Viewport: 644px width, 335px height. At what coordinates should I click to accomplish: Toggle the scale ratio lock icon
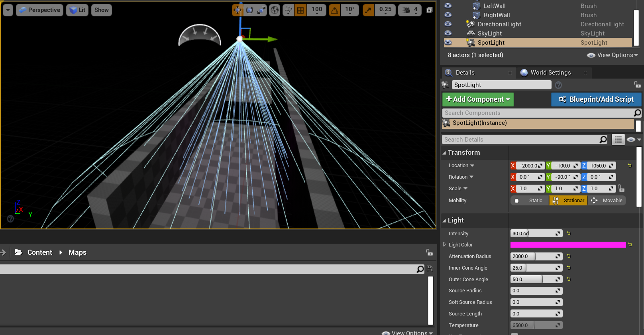coord(621,188)
